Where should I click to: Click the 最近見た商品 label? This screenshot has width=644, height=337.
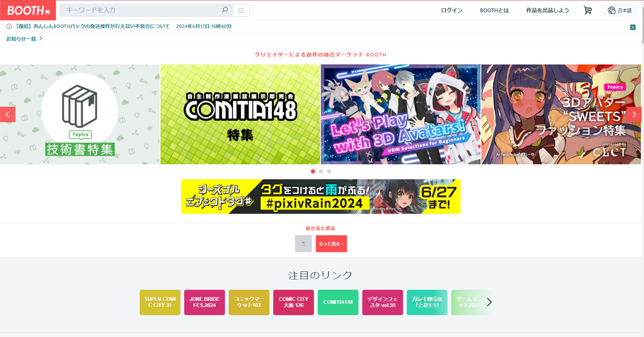[321, 228]
